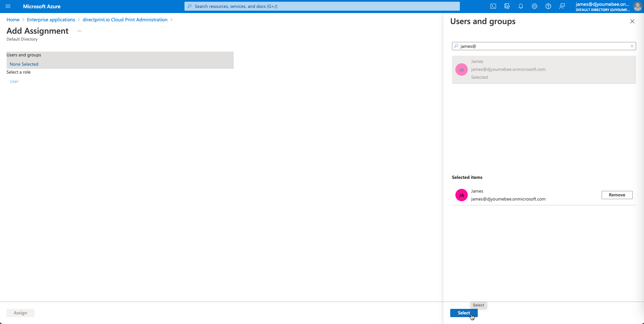Open directprint.io Cloud Print Administration breadcrumb

point(125,20)
